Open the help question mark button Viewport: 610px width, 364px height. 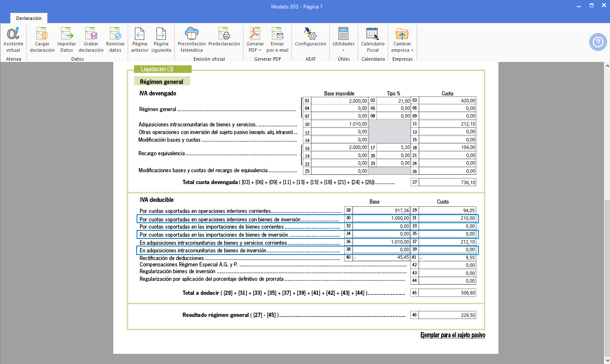point(598,42)
